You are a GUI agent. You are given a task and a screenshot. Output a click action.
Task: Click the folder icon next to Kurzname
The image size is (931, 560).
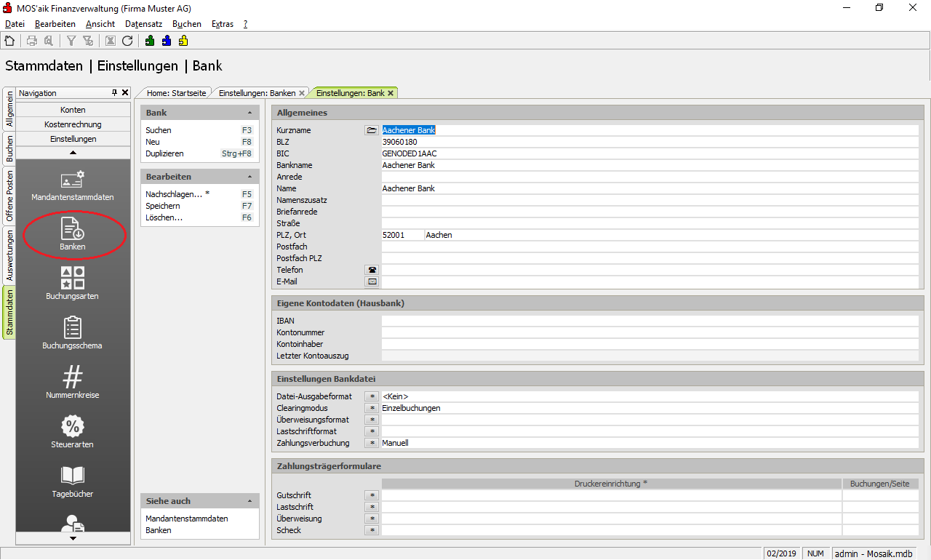point(372,130)
